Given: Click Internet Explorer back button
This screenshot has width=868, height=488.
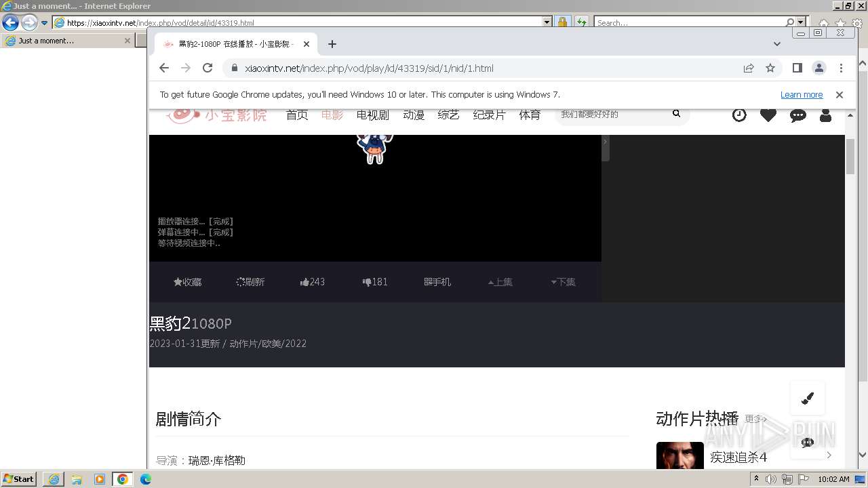Looking at the screenshot, I should coord(10,22).
